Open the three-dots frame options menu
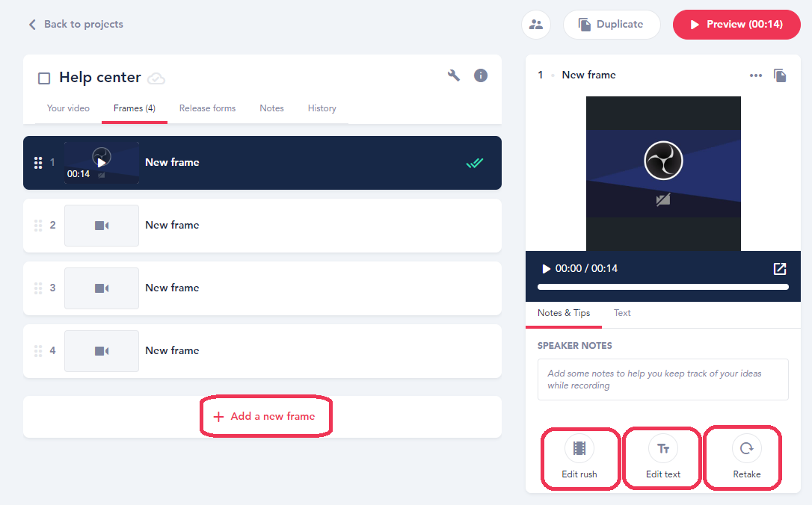 pos(756,75)
